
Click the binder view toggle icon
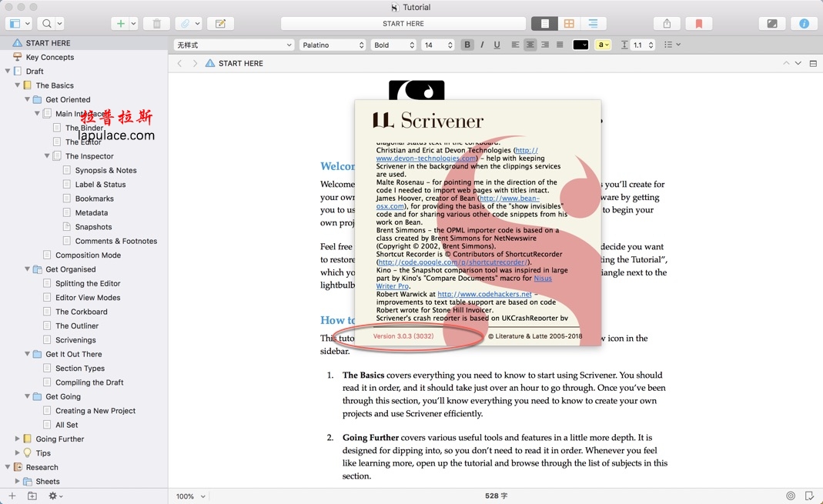pyautogui.click(x=15, y=24)
